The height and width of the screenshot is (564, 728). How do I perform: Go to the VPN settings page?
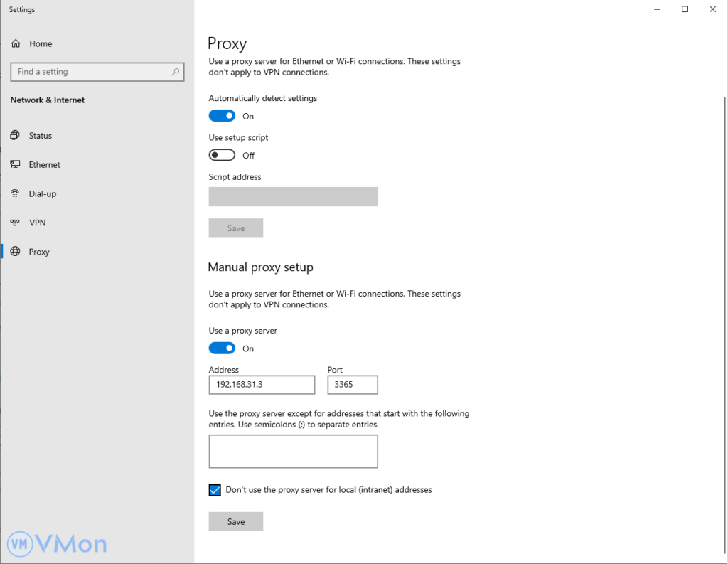[38, 223]
